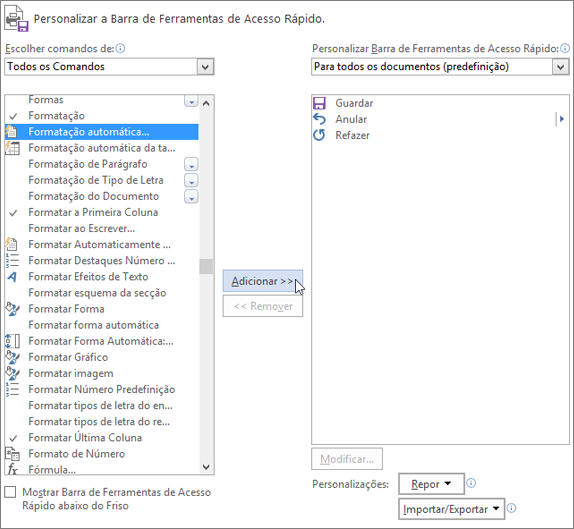Click the Formatação automática da ta... table icon
Image resolution: width=574 pixels, height=529 pixels.
pos(12,148)
